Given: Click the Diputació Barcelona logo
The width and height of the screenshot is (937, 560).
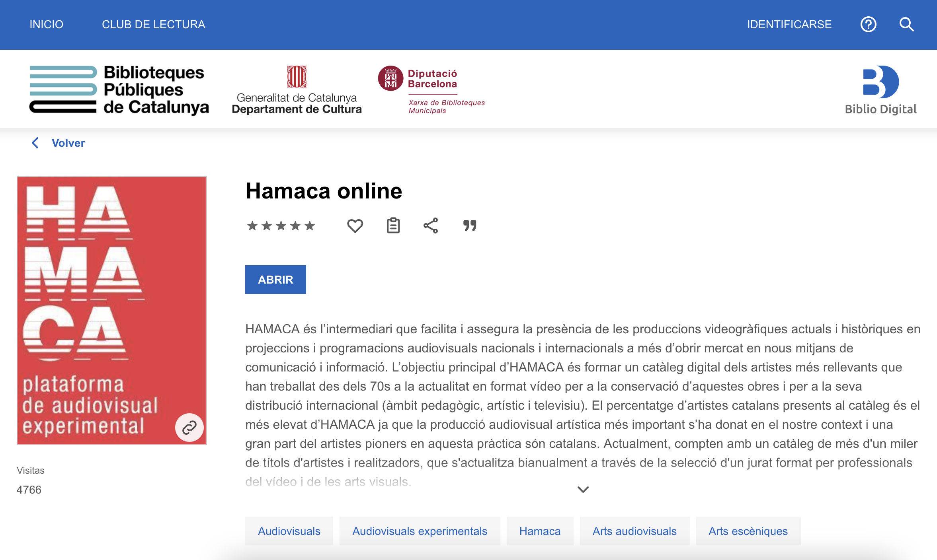Looking at the screenshot, I should [x=431, y=90].
